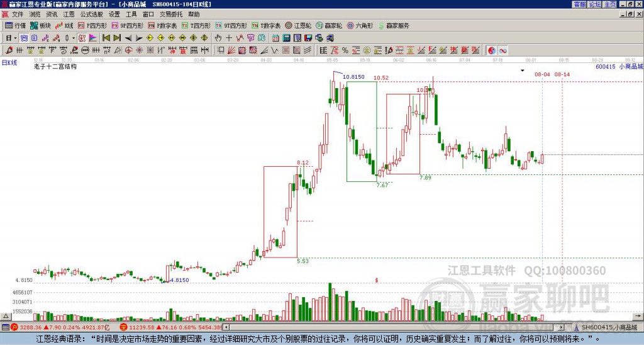Open the 9T四方形 tool
This screenshot has width=644, height=345.
(x=231, y=25)
